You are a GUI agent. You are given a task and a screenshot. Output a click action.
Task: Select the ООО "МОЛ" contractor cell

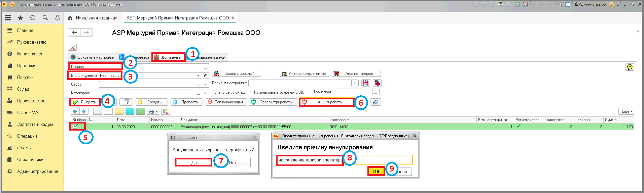click(x=402, y=127)
